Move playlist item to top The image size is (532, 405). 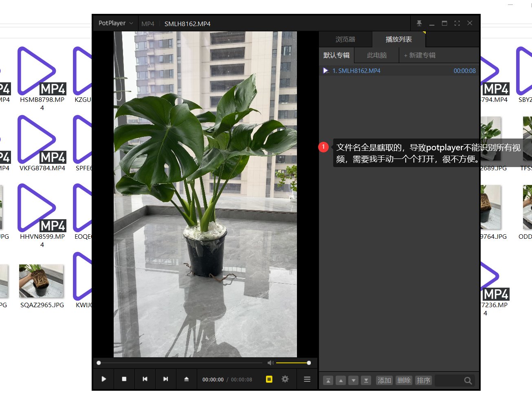[328, 381]
